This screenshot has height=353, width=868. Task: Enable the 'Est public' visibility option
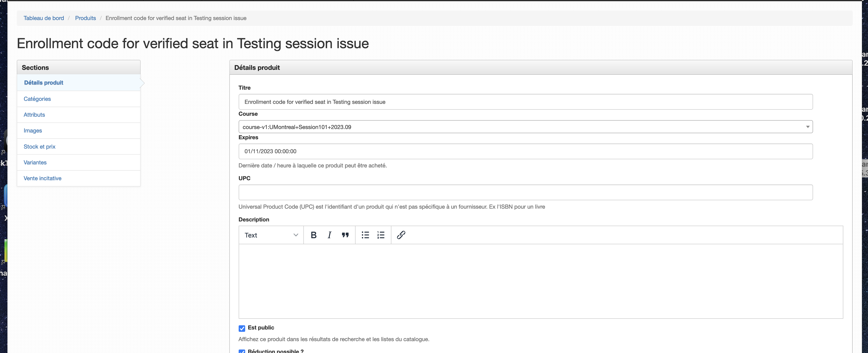[242, 328]
